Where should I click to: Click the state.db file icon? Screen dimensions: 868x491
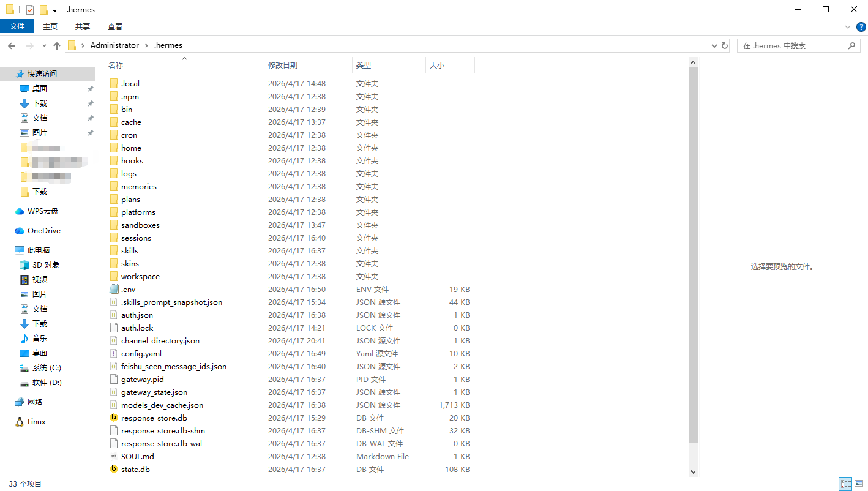[x=113, y=470]
